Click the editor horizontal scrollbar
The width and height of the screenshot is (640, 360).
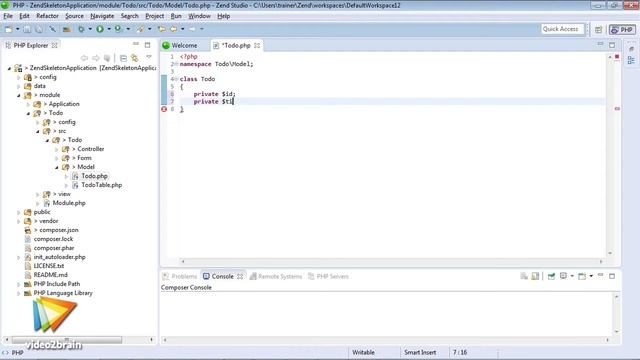point(391,261)
